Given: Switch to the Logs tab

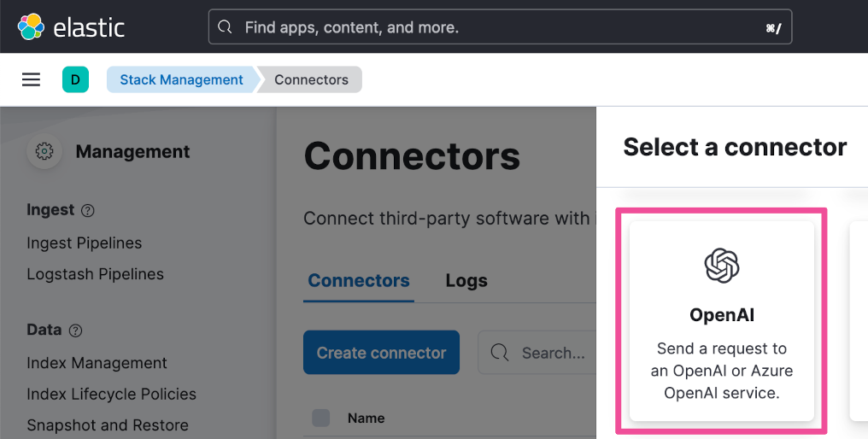Looking at the screenshot, I should [466, 281].
